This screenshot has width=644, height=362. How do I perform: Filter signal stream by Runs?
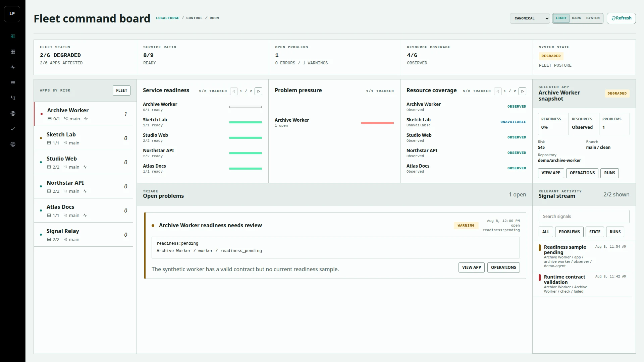point(615,232)
